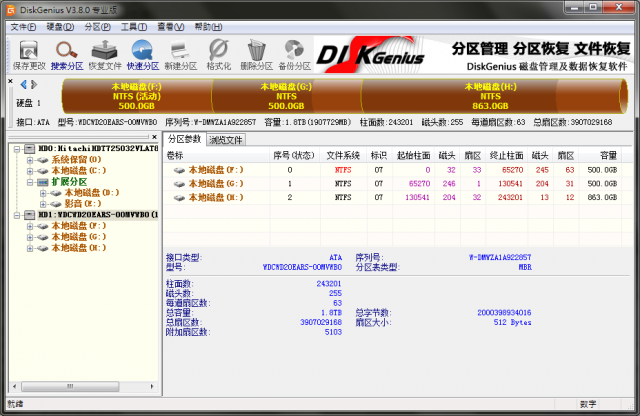The width and height of the screenshot is (640, 416).
Task: Click the red NTFS cell in F: row
Action: click(343, 170)
